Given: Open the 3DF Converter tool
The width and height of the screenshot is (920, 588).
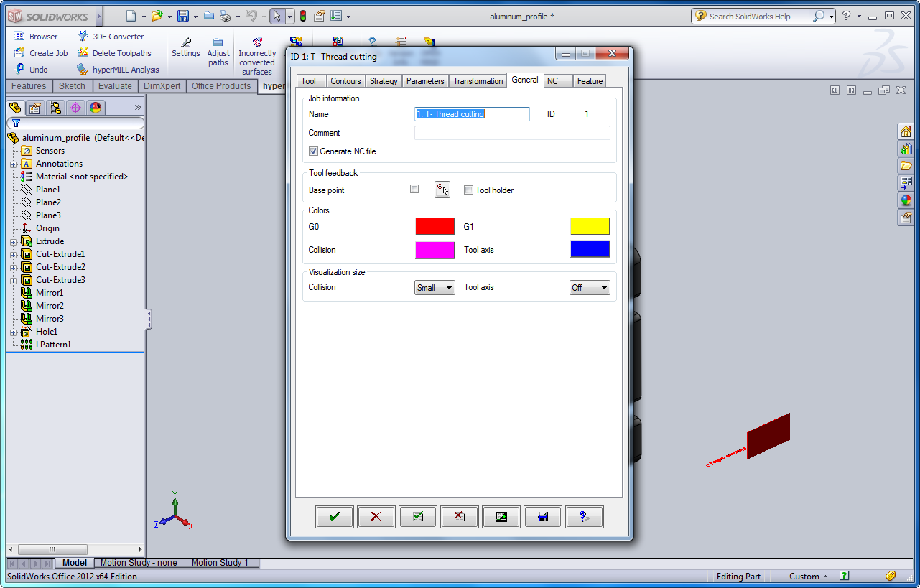Looking at the screenshot, I should tap(111, 37).
